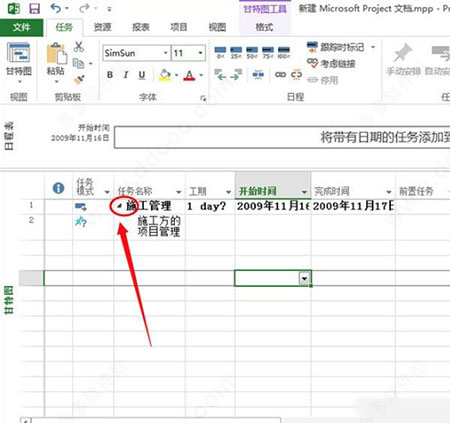Cut selection with the scissors icon
The width and height of the screenshot is (450, 423).
coord(79,47)
